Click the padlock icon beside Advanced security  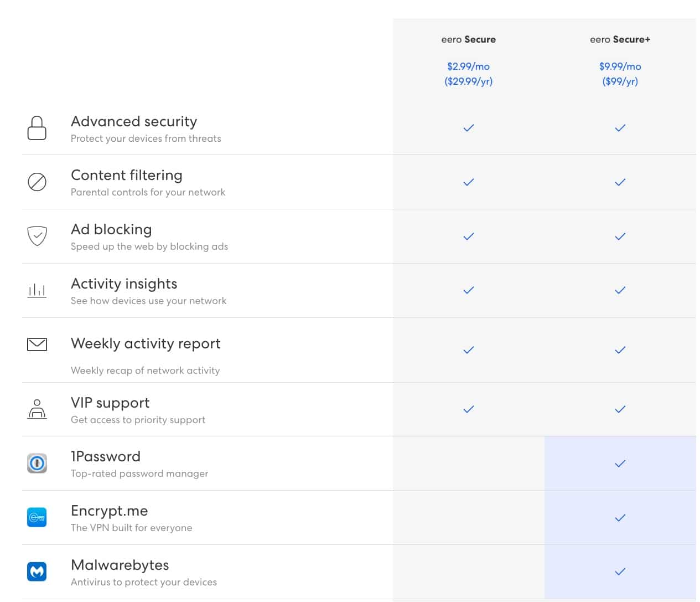pyautogui.click(x=37, y=128)
